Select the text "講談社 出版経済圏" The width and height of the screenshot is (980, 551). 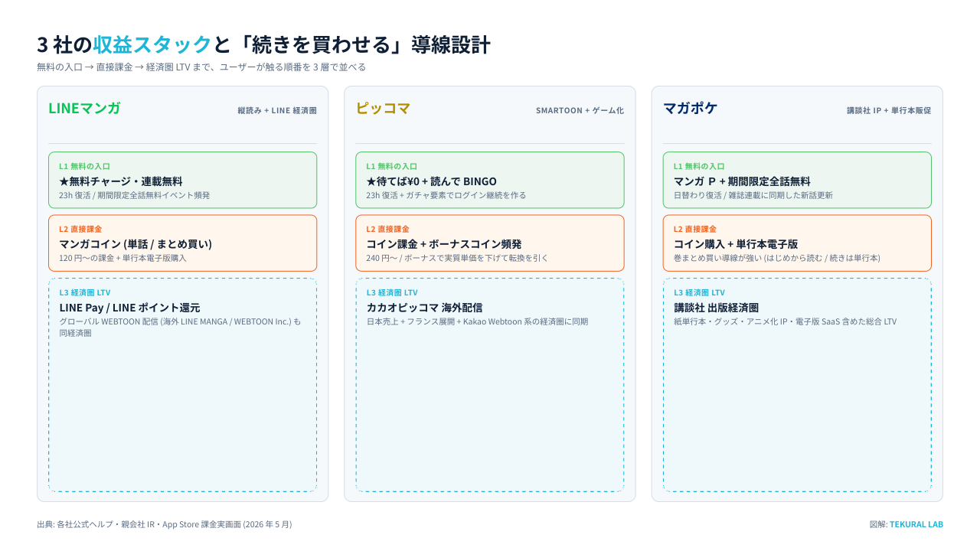point(717,308)
